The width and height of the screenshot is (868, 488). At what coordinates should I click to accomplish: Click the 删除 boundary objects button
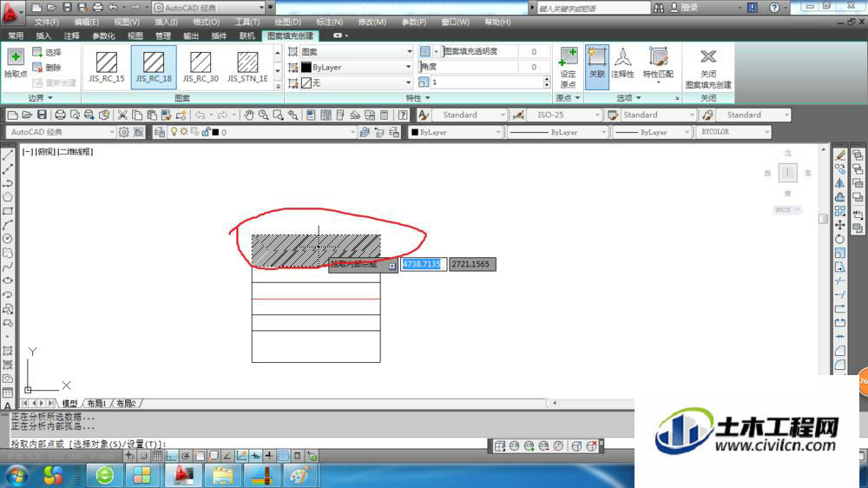point(47,68)
